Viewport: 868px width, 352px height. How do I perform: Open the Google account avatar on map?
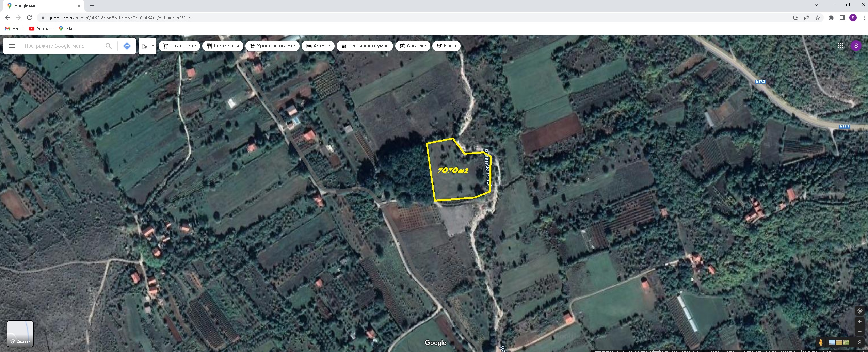[856, 46]
